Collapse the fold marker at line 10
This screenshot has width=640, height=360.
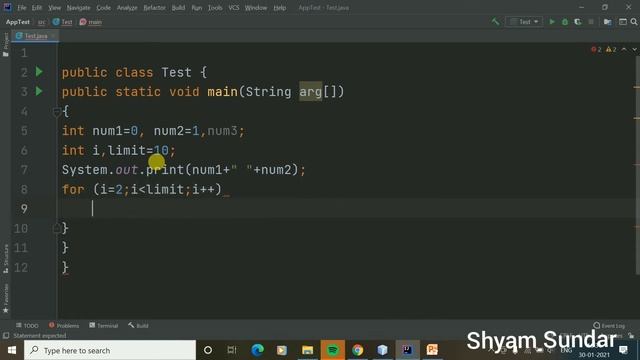point(57,228)
